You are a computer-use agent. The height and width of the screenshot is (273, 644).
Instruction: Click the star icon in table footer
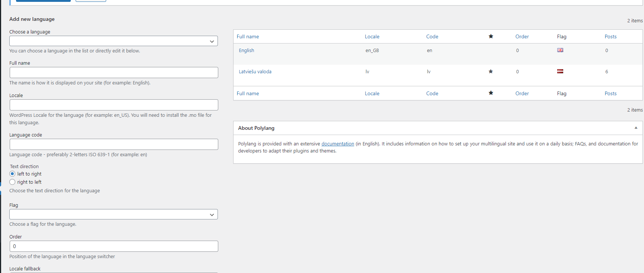pos(491,93)
